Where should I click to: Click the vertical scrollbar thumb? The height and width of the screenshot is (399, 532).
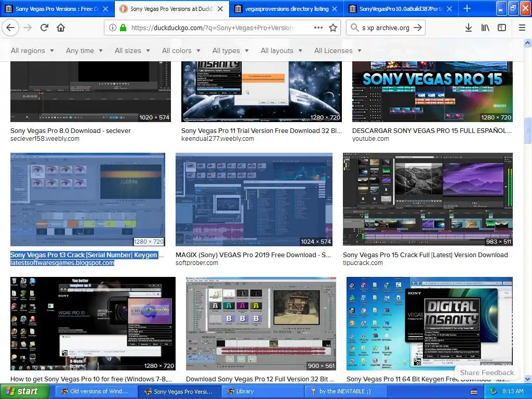528,130
